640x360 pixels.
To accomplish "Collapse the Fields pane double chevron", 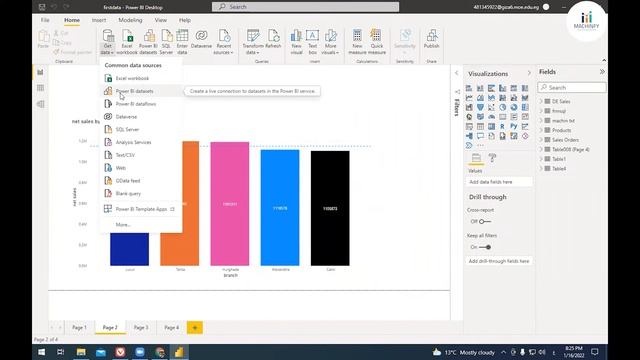I will (602, 72).
